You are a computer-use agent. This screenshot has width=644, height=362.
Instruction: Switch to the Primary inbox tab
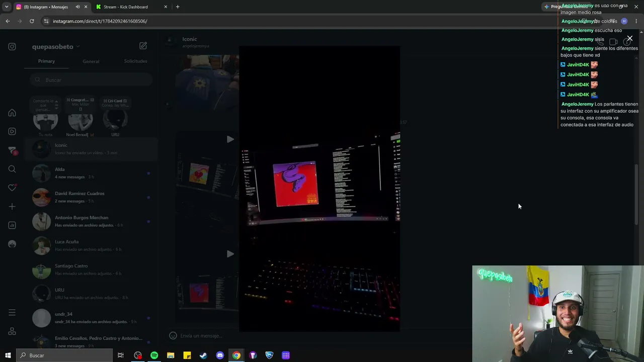click(x=46, y=61)
